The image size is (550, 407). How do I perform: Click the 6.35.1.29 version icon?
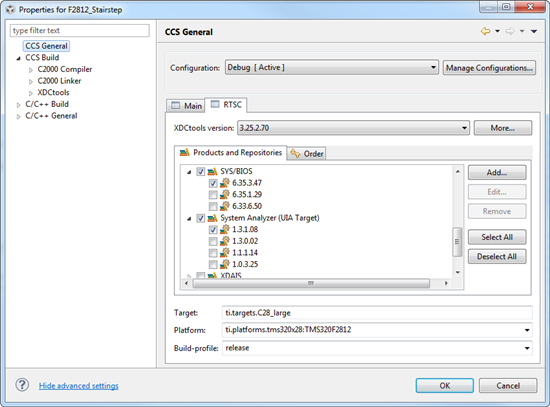(224, 194)
